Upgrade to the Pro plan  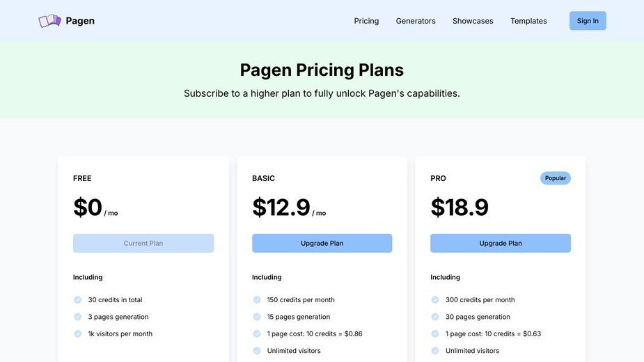tap(501, 243)
